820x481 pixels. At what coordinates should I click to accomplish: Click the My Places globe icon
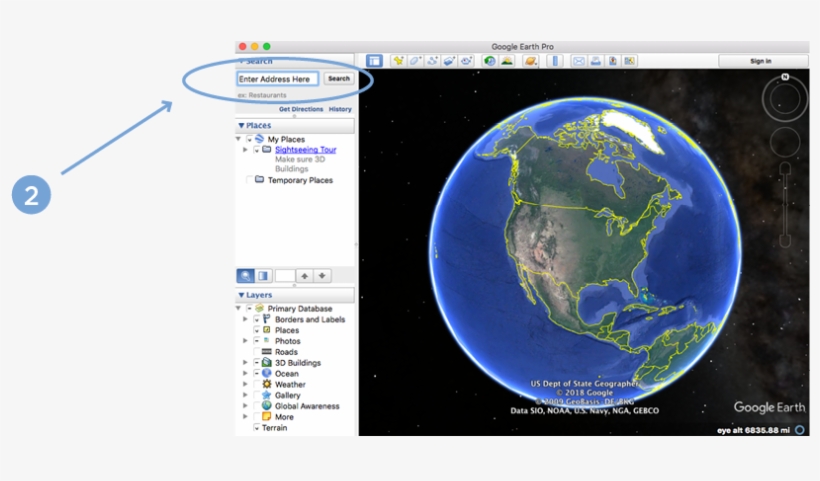(259, 139)
